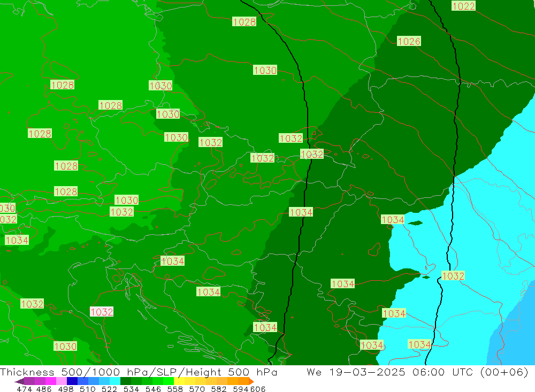Click the legend value 546

coord(153,389)
